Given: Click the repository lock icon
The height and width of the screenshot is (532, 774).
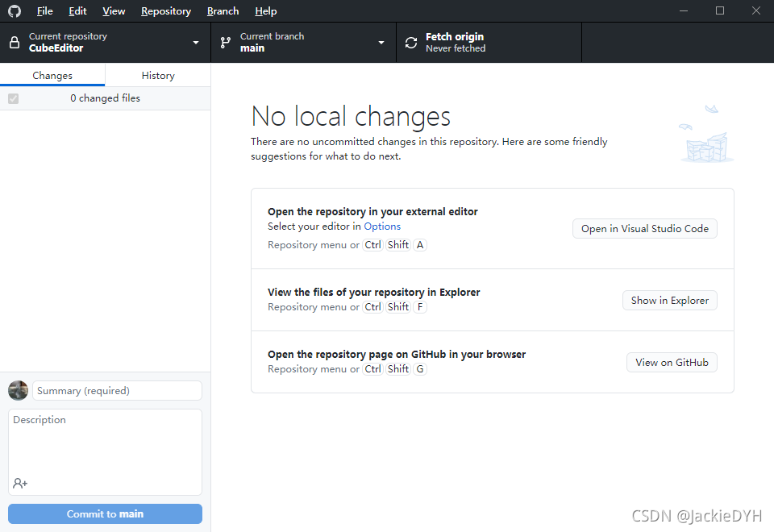Looking at the screenshot, I should [x=15, y=43].
